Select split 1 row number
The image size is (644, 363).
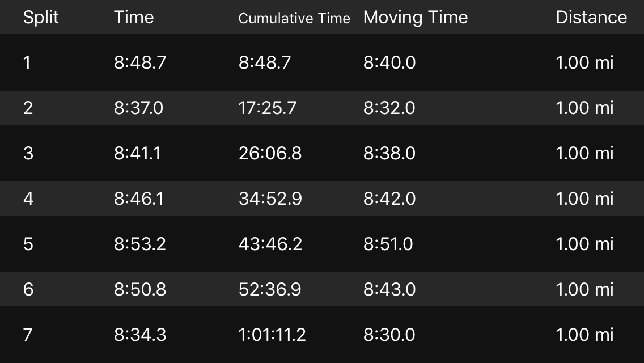click(x=27, y=62)
